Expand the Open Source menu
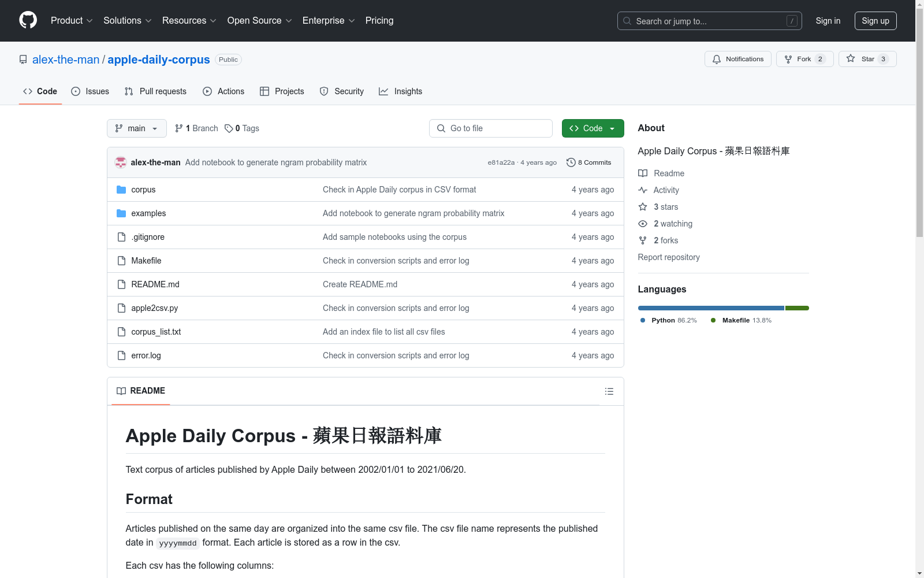924x578 pixels. click(260, 20)
